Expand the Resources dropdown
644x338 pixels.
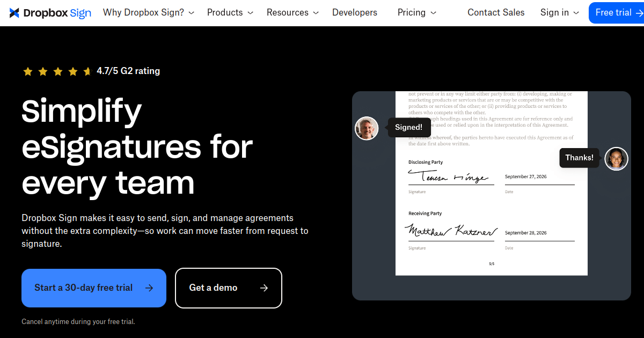[293, 12]
